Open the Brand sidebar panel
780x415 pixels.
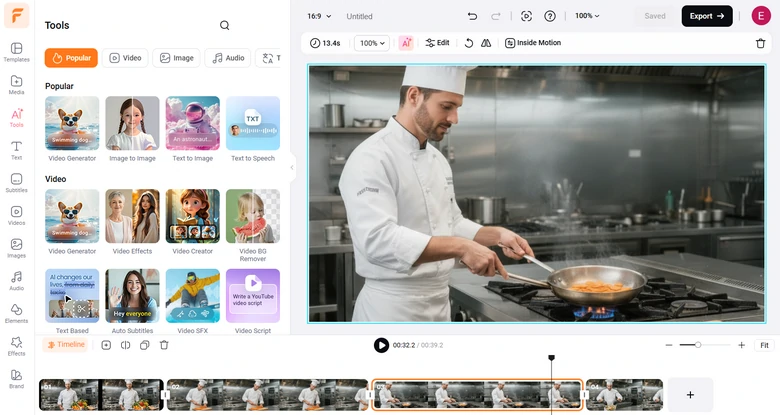(16, 379)
